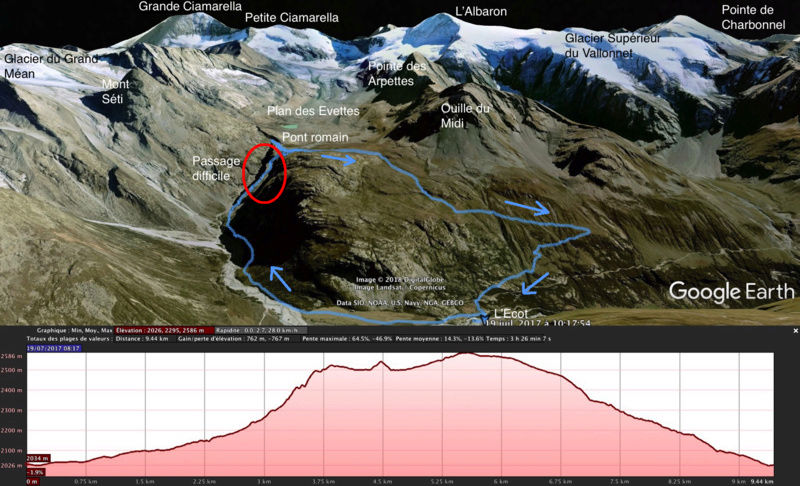
Task: Click the 19/07/2017 08:17 timestamp label
Action: pos(54,348)
